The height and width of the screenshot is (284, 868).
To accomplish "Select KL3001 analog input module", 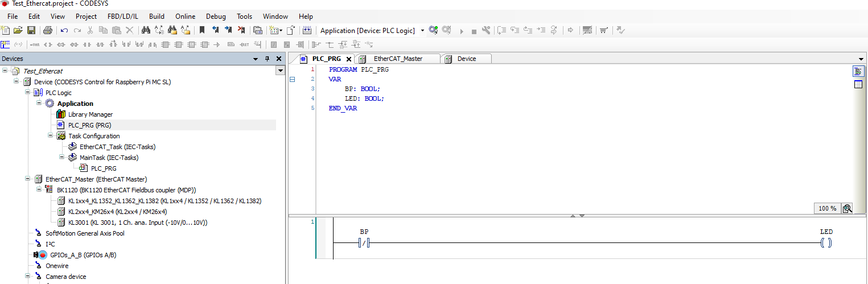I will tap(137, 223).
